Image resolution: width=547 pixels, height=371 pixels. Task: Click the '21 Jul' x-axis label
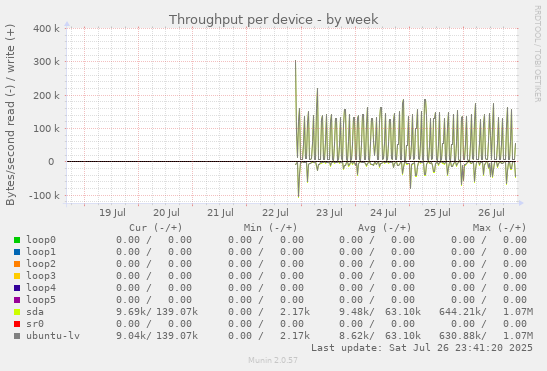click(x=220, y=213)
